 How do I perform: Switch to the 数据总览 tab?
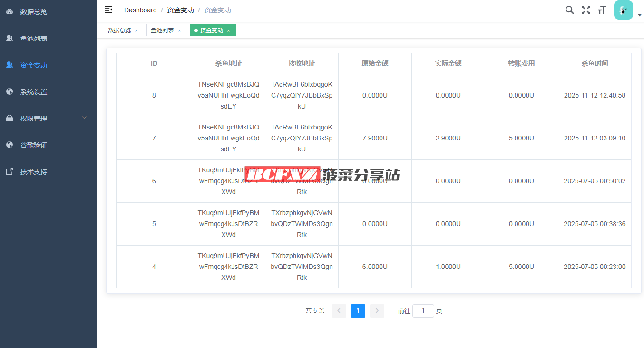119,30
